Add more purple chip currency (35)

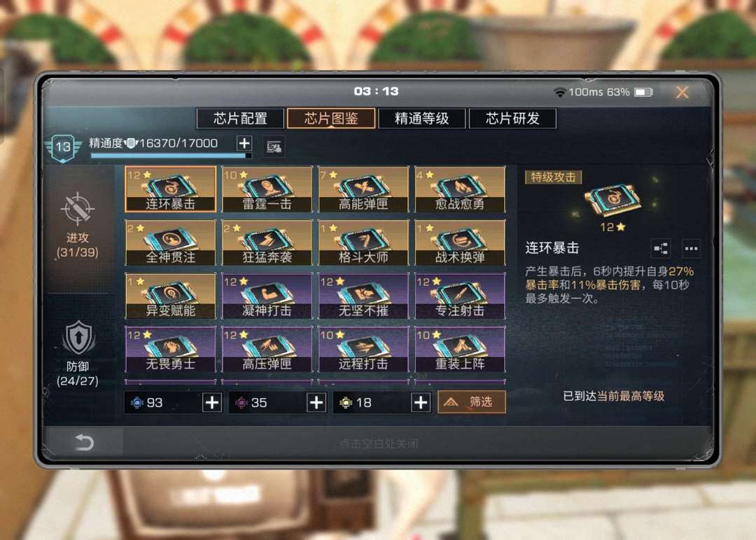316,403
